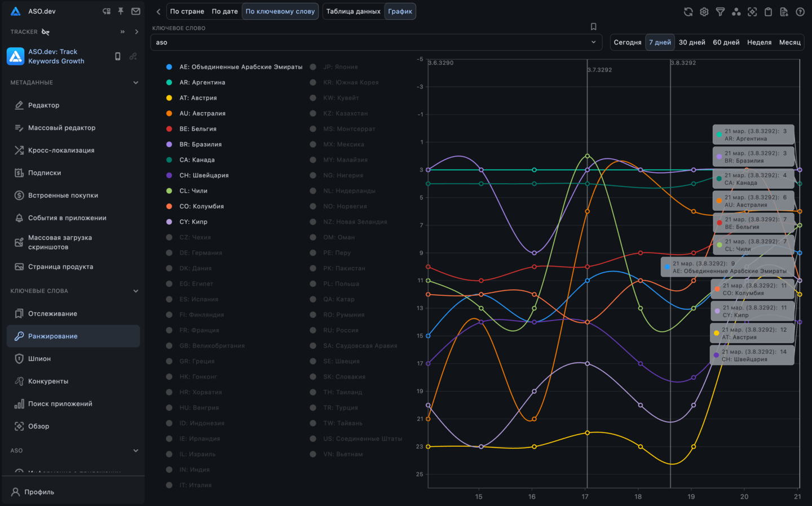This screenshot has width=812, height=506.
Task: Open Конкуренты in the sidebar
Action: click(48, 381)
